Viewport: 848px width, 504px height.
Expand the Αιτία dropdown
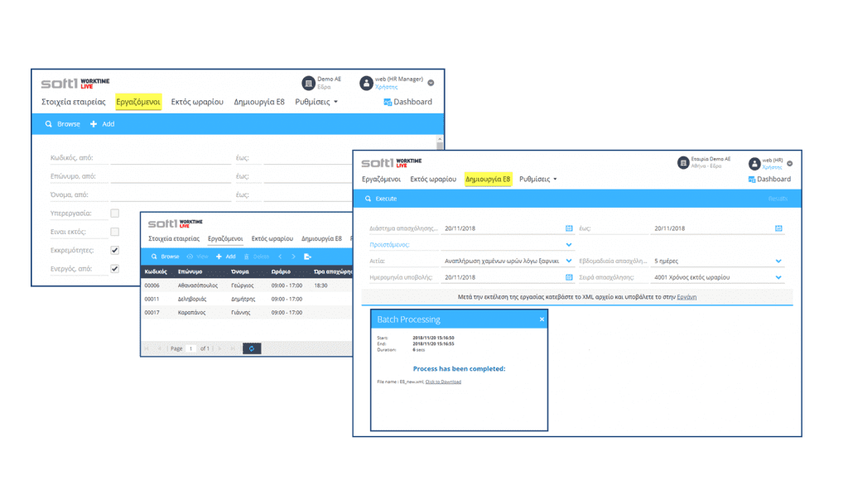tap(569, 262)
